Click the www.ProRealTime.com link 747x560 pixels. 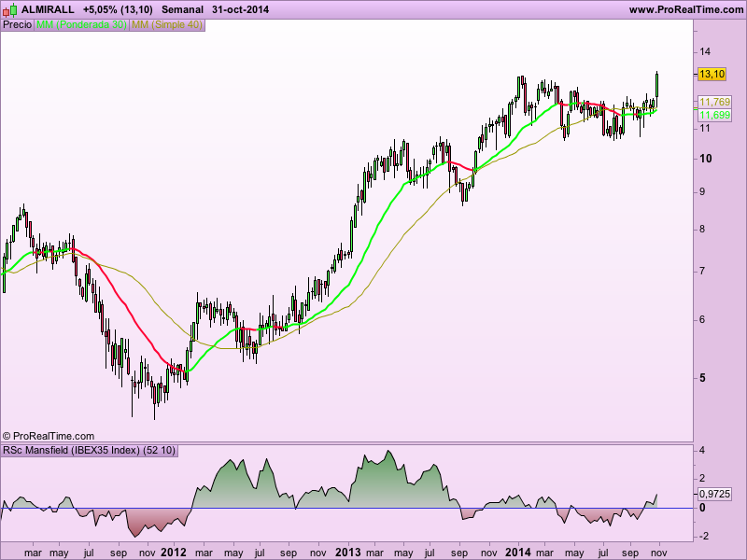(x=686, y=9)
